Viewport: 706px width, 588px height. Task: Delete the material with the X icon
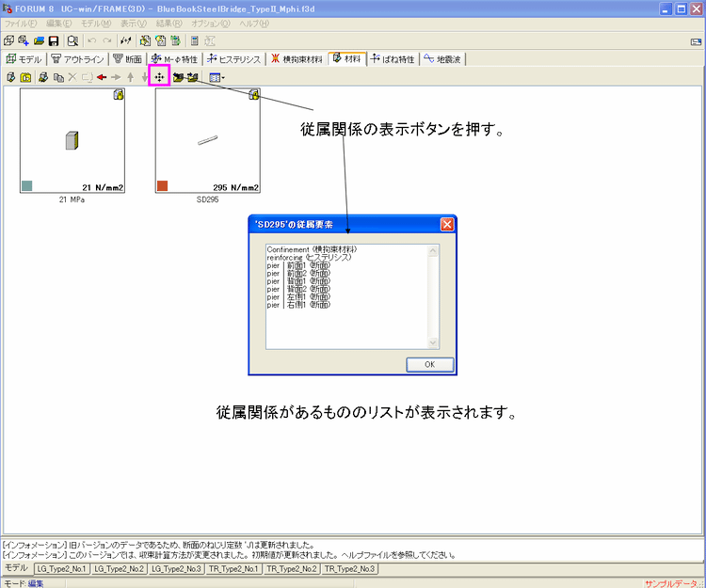coord(72,77)
